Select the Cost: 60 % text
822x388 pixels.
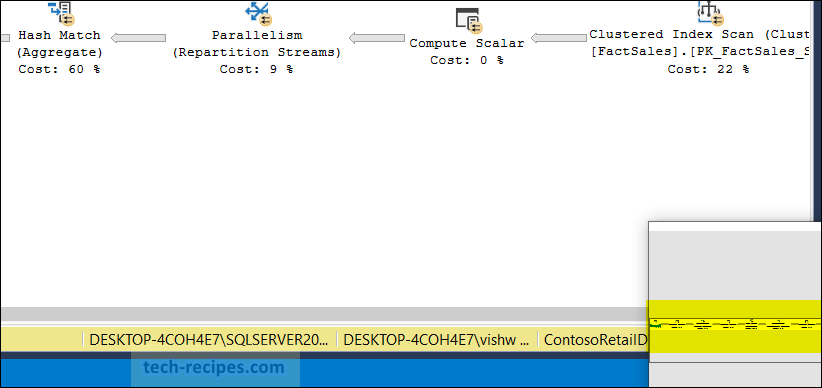[59, 69]
